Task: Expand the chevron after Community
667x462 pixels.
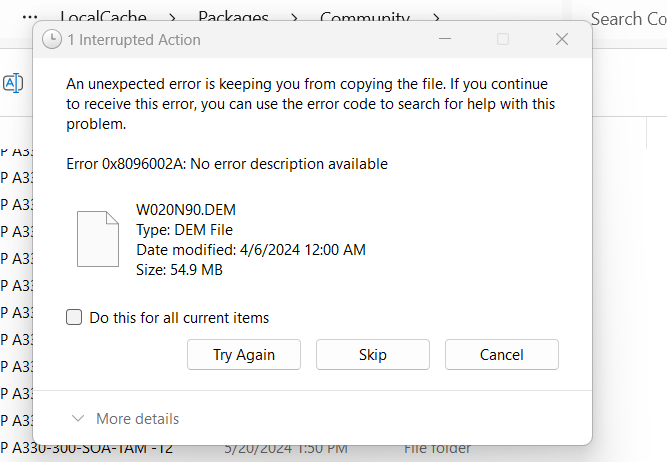Action: click(436, 17)
